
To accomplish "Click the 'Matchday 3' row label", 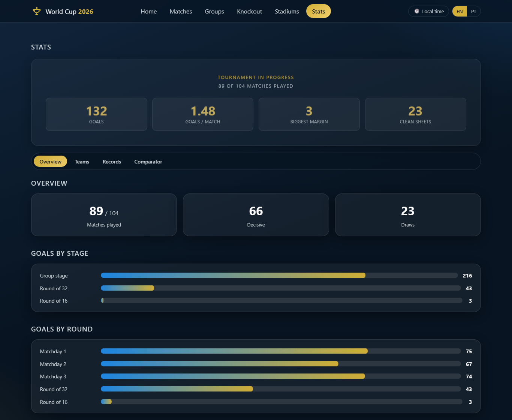I will click(53, 376).
